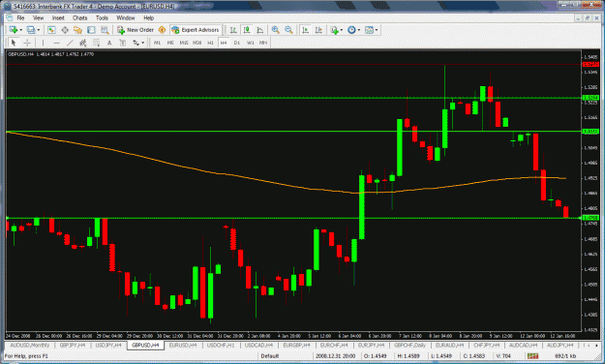Select the Equidistant Channel tool
The width and height of the screenshot is (605, 364).
(x=82, y=43)
